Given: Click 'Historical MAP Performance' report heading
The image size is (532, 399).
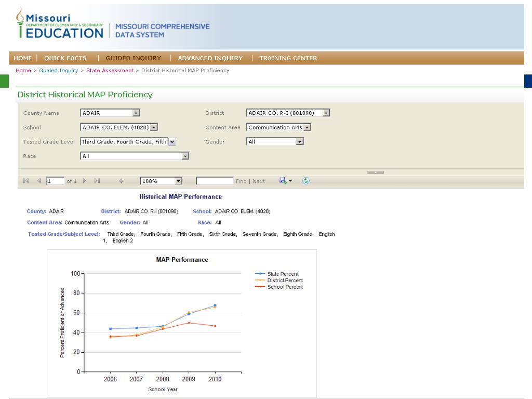Looking at the screenshot, I should click(x=180, y=197).
